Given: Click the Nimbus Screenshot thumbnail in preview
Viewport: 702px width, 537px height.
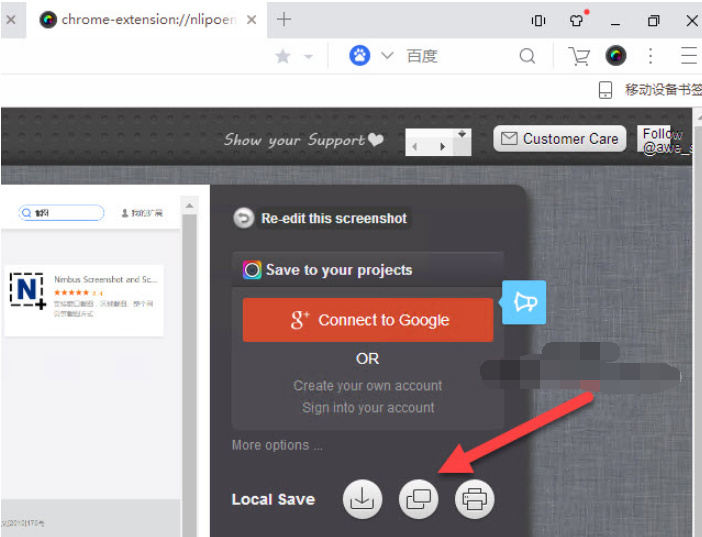Looking at the screenshot, I should pos(28,291).
